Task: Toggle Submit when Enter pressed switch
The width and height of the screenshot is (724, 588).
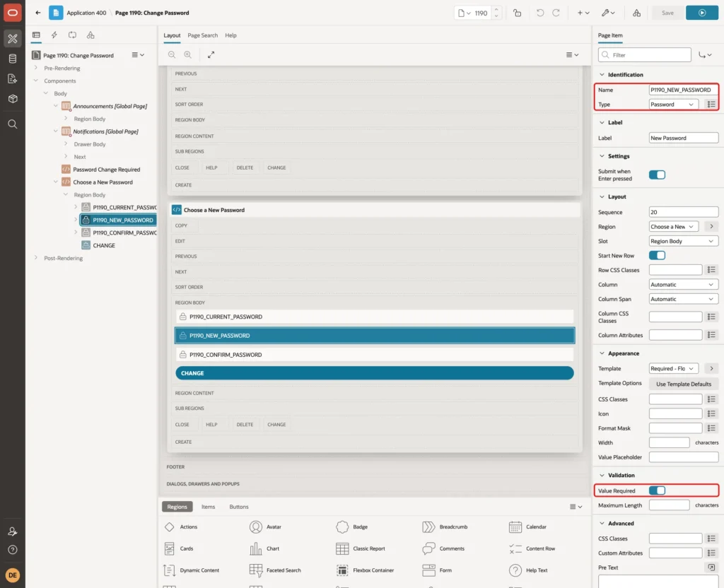Action: point(657,175)
